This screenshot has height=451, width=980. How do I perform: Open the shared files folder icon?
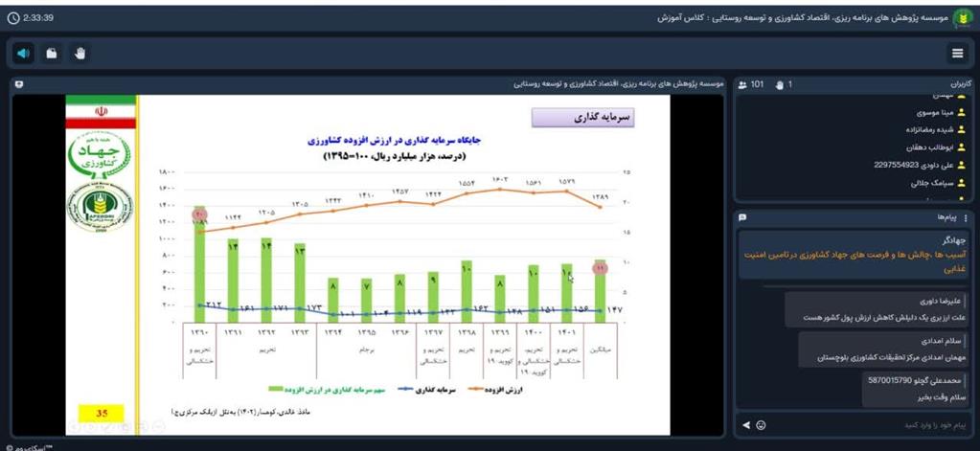click(52, 54)
